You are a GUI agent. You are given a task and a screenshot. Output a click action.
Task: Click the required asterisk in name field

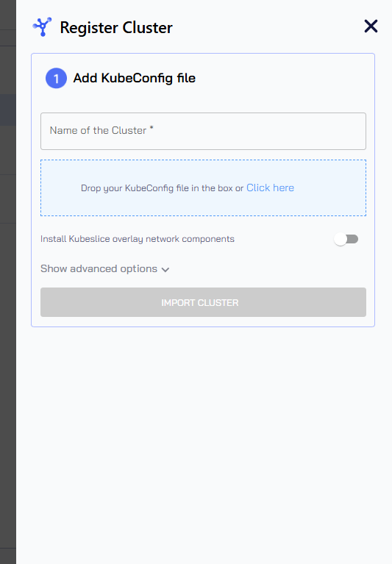pyautogui.click(x=152, y=128)
